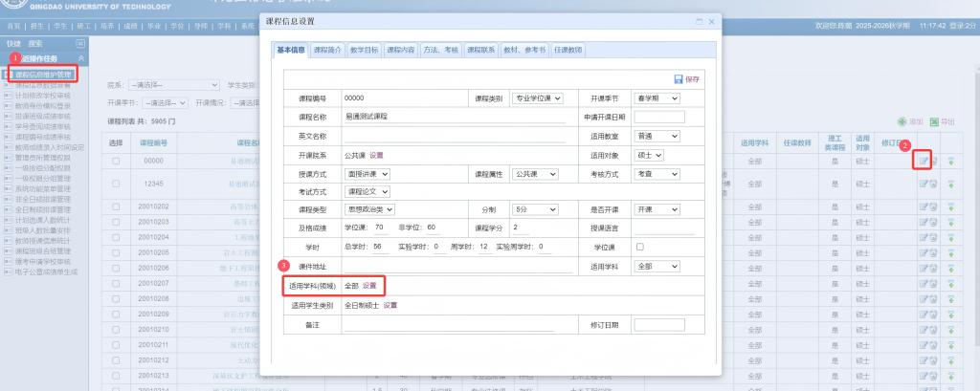Viewport: 980px width, 391px height.
Task: Select checkbox for course 20010202
Action: 116,206
